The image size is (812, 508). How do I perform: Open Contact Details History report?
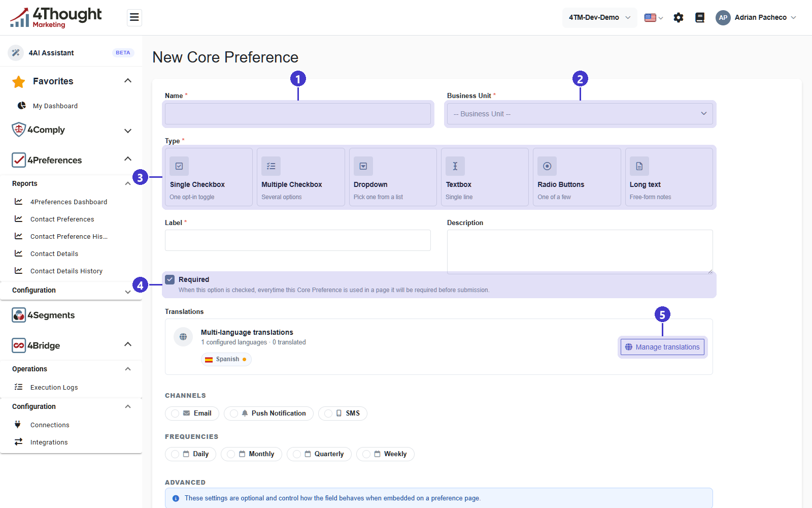pyautogui.click(x=66, y=271)
